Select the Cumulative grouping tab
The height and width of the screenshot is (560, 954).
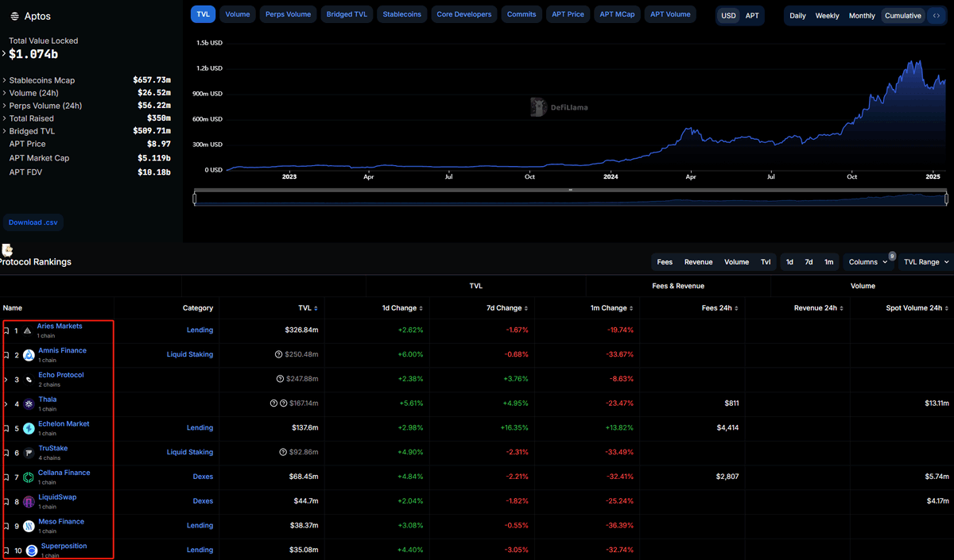click(903, 16)
